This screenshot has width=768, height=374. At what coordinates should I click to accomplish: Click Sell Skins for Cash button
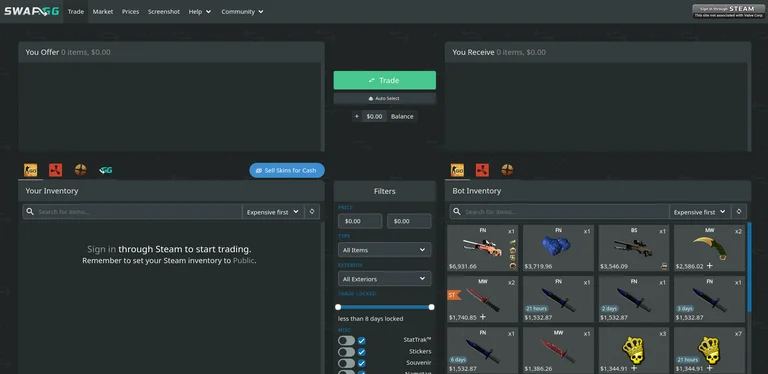coord(287,170)
